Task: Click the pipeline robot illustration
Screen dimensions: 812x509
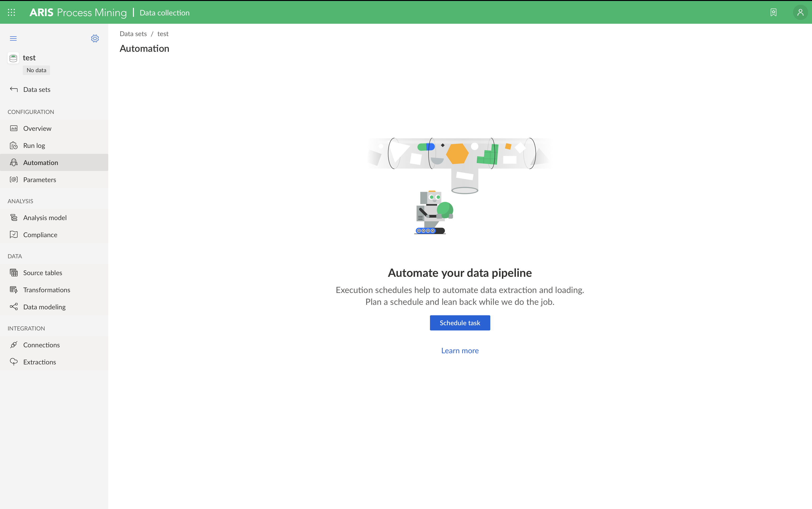Action: 460,186
